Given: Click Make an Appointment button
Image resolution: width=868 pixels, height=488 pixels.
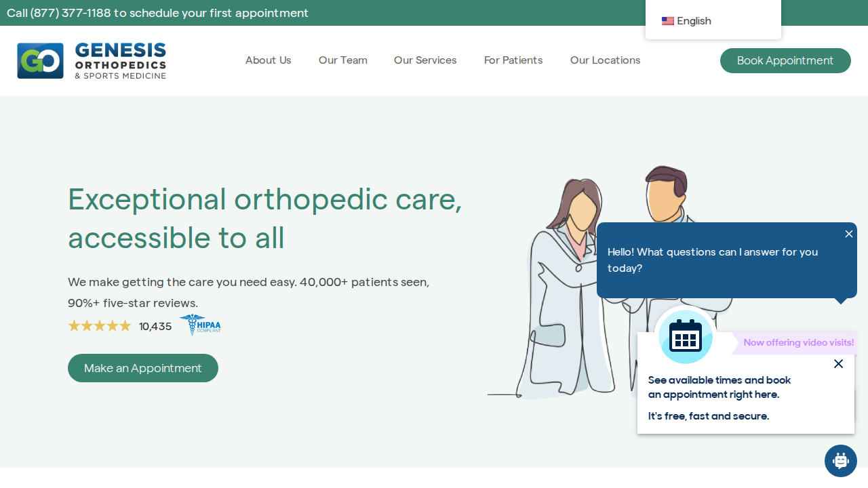Looking at the screenshot, I should click(143, 368).
